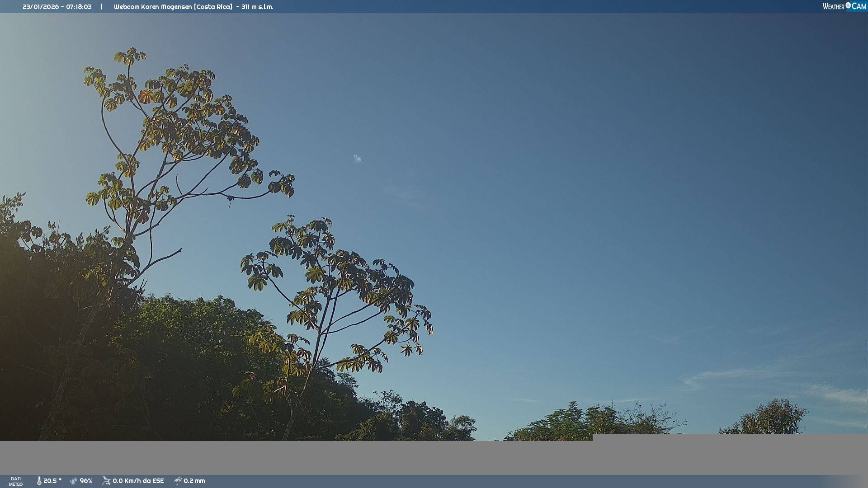Click the WeatherCam logo
Viewport: 868px width, 488px height.
(844, 6)
